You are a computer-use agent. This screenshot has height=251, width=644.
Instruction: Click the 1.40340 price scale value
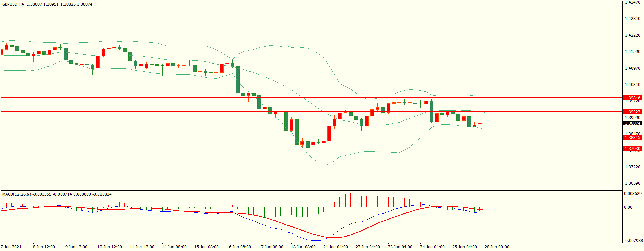(633, 85)
